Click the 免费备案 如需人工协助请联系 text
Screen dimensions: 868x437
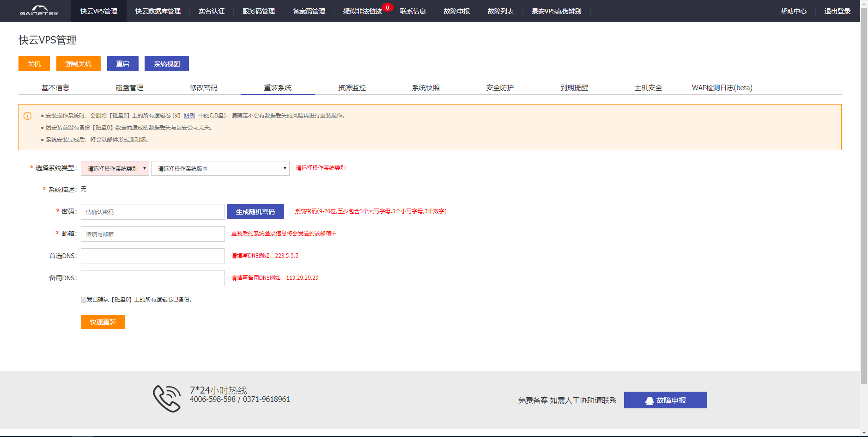pos(567,400)
